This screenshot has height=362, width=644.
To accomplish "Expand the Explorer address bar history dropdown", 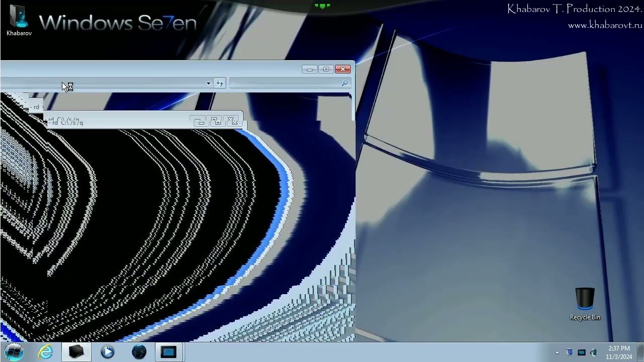I will 208,83.
